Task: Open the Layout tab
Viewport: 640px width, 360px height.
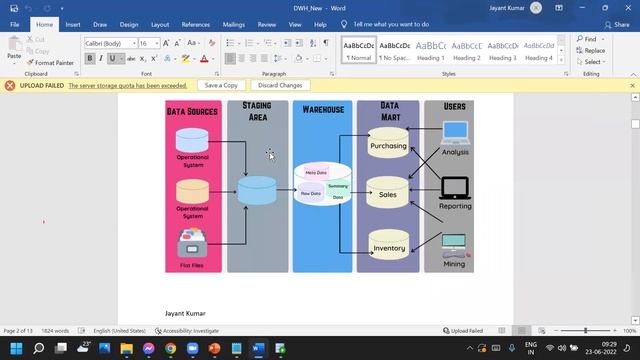Action: (x=160, y=24)
